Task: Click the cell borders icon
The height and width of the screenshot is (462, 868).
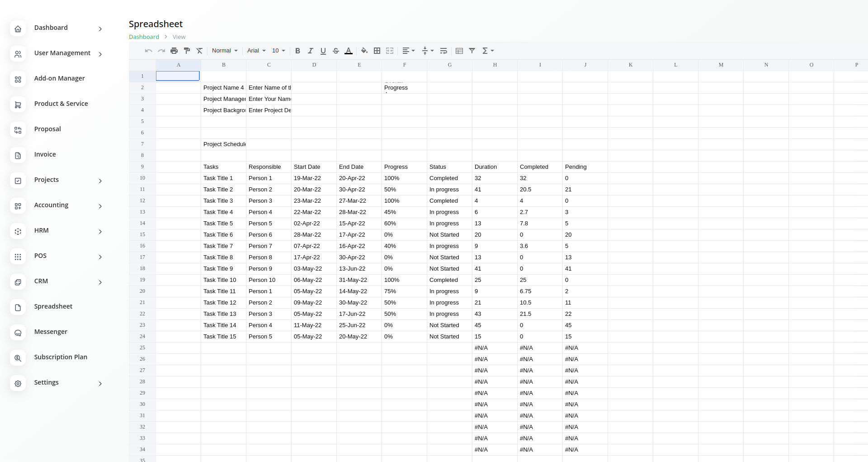Action: pyautogui.click(x=377, y=51)
